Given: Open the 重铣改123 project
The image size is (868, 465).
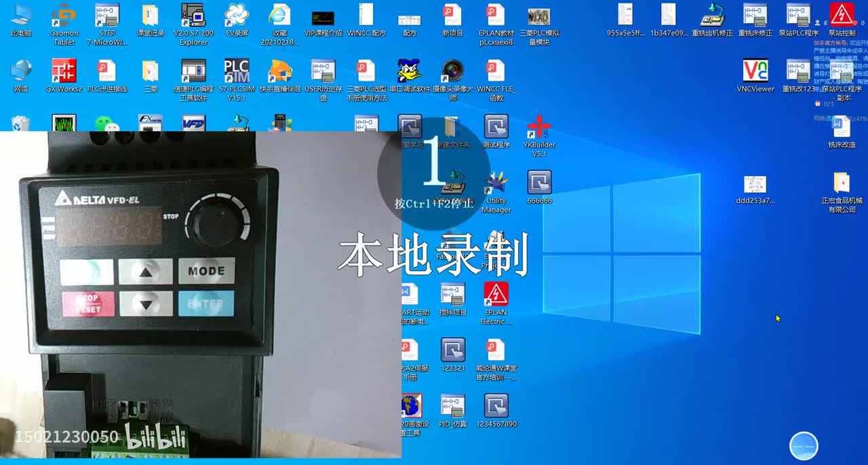Looking at the screenshot, I should click(798, 76).
